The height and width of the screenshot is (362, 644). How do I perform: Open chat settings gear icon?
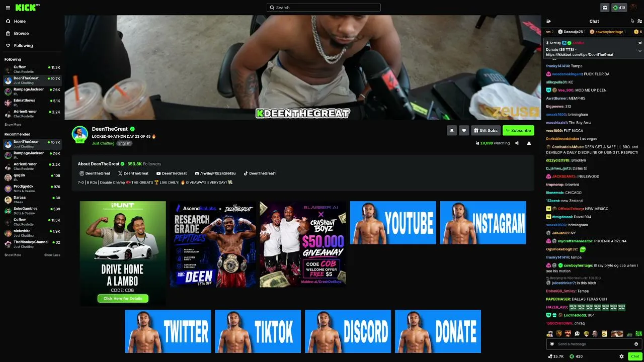point(621,356)
